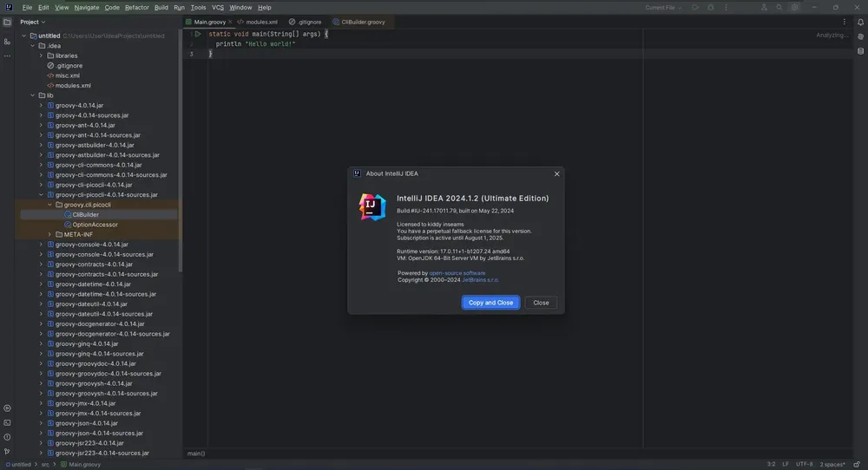Open the VCS menu
The width and height of the screenshot is (868, 470).
pyautogui.click(x=218, y=7)
